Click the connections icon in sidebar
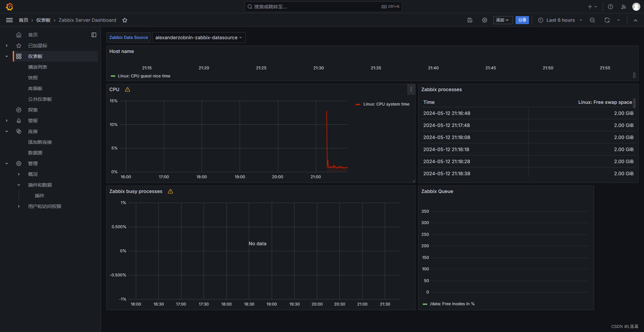644x332 pixels. 19,131
